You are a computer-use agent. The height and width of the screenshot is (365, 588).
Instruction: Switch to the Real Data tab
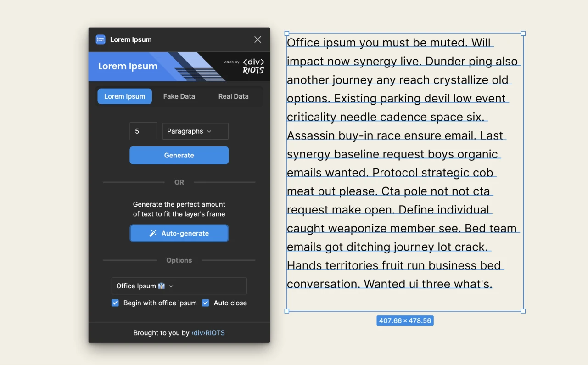234,96
